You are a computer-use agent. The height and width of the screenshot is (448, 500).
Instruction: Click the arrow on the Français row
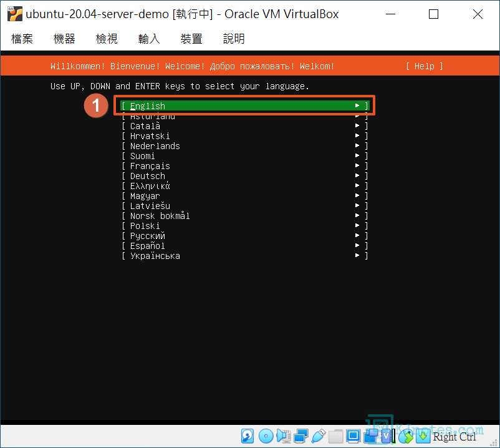[357, 165]
